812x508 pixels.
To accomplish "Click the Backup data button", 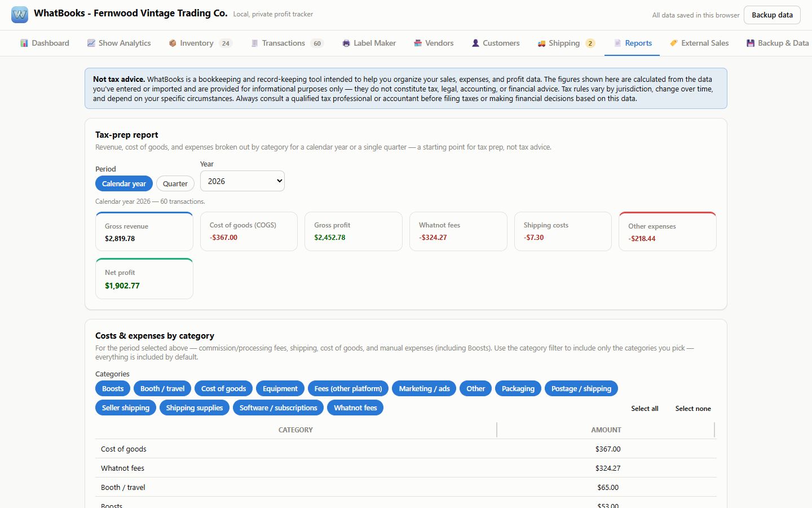I will click(772, 15).
